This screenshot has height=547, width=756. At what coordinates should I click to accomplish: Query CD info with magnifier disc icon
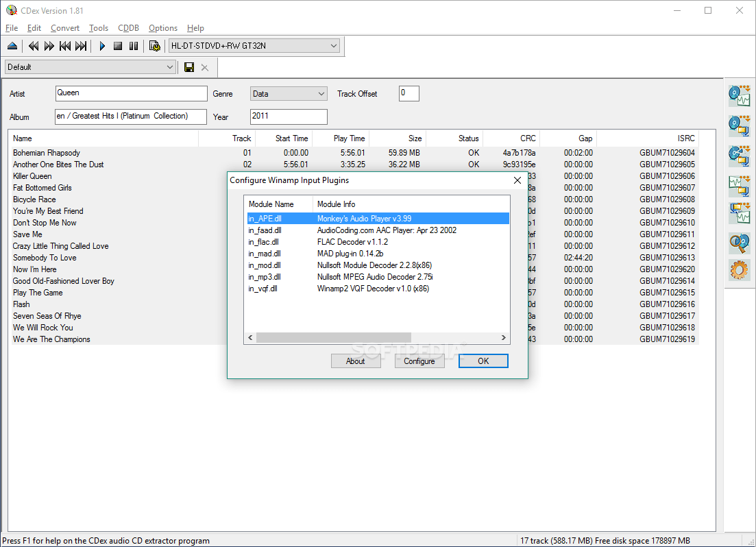739,243
